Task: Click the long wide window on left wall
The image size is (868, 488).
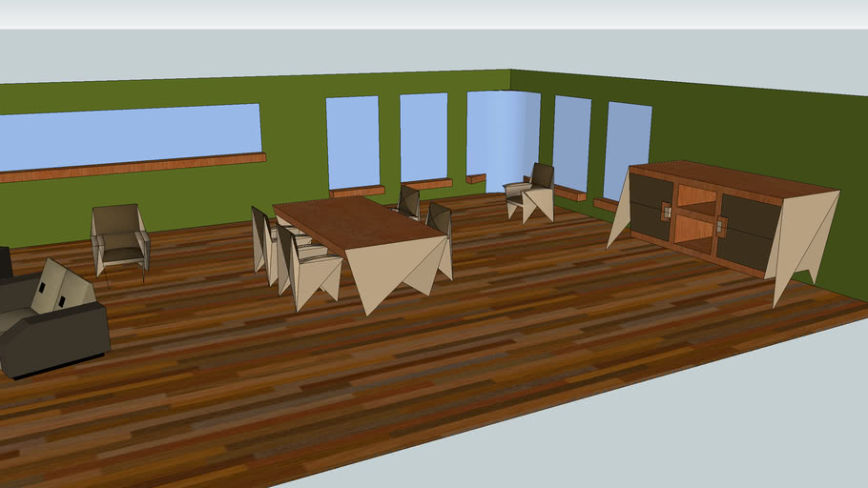Action: click(x=129, y=133)
